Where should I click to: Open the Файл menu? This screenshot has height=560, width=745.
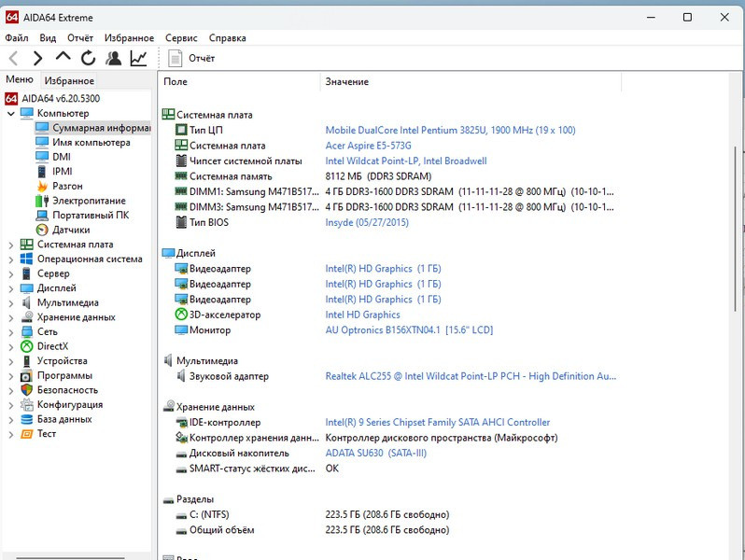pyautogui.click(x=17, y=38)
